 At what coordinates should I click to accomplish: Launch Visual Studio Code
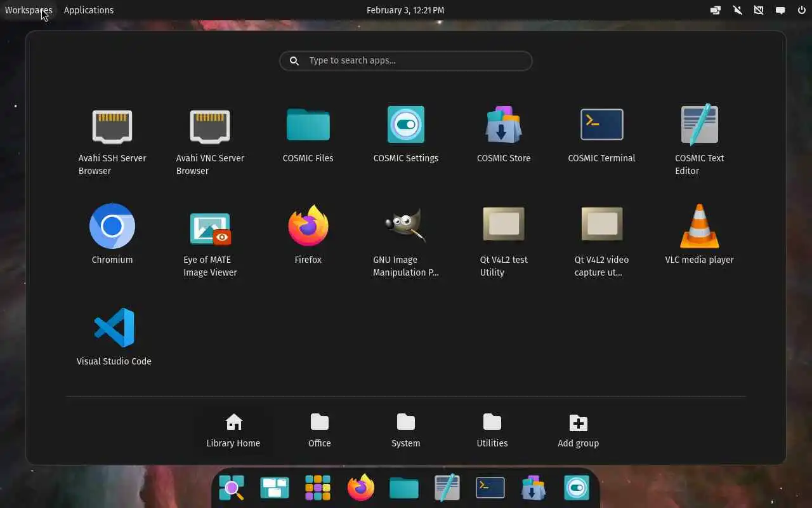(x=114, y=338)
